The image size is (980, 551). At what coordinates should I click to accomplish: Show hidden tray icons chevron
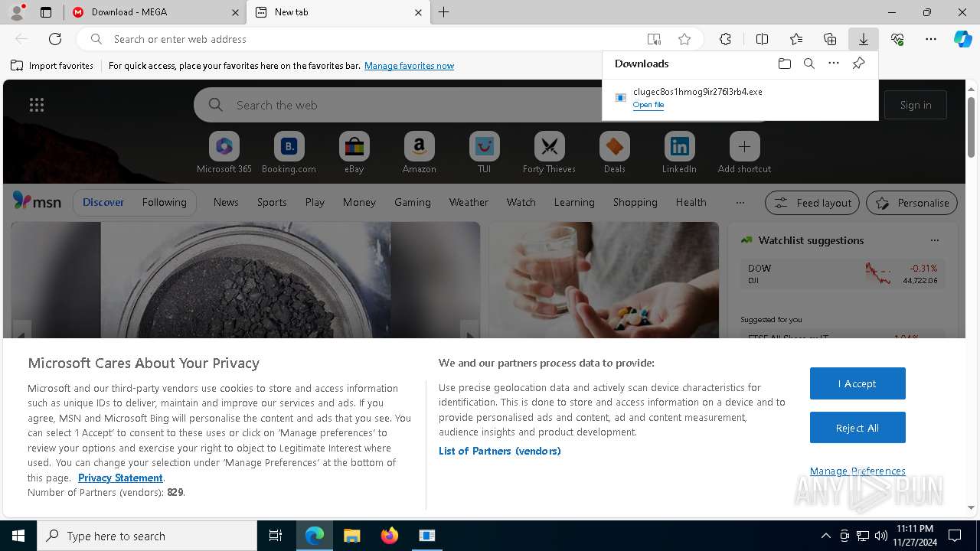825,536
